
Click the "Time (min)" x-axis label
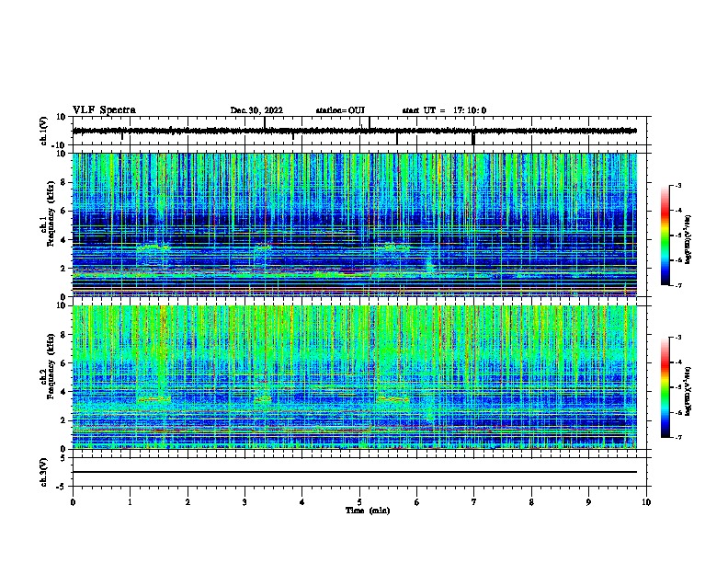[368, 511]
